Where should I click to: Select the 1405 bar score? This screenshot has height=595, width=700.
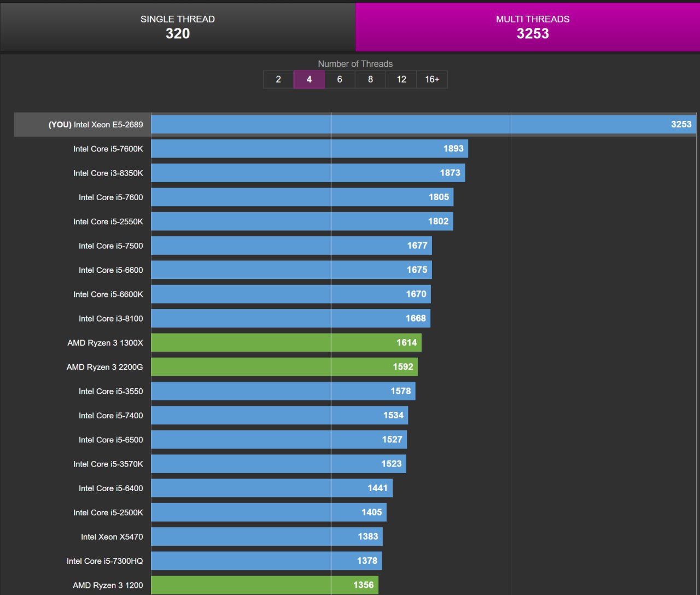(x=372, y=512)
